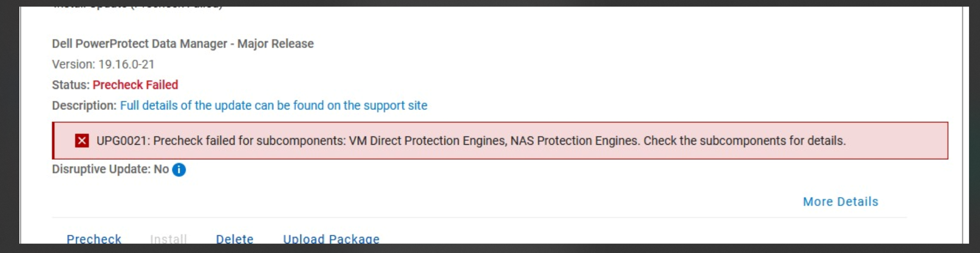Click the blue info icon beside Disruptive Update
Screen dimensions: 980x253
179,170
